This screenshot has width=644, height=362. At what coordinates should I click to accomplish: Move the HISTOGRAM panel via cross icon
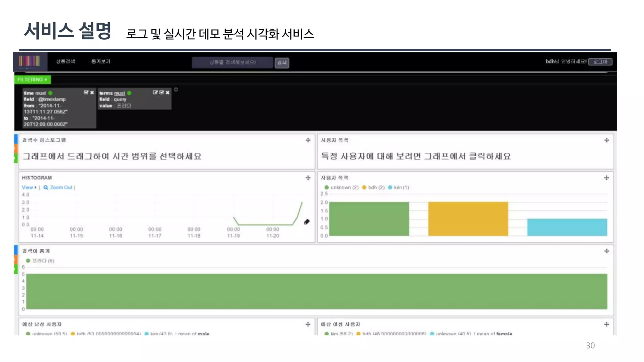click(308, 178)
